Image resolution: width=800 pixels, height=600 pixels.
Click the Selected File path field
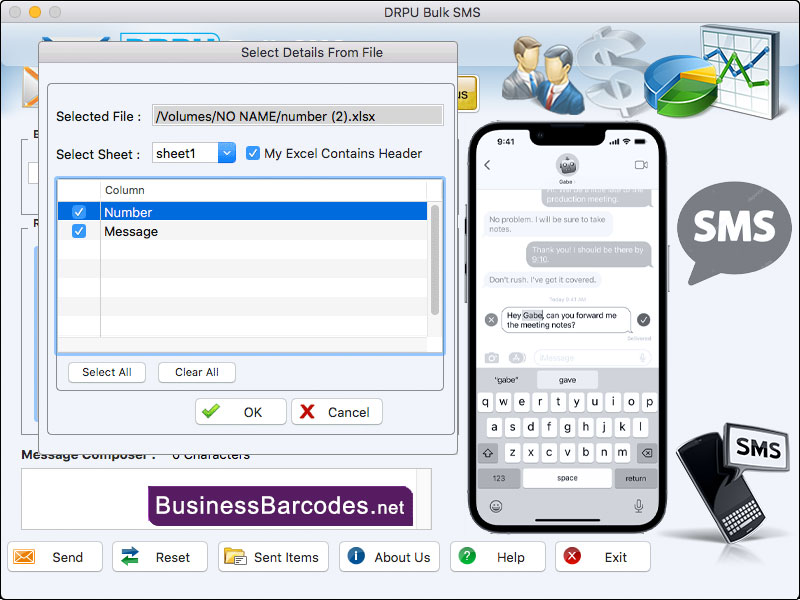pyautogui.click(x=297, y=116)
